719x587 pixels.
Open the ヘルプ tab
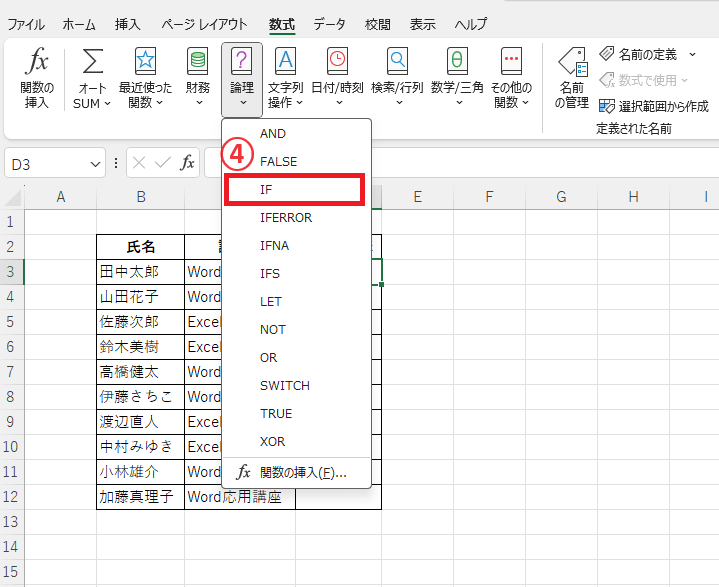coord(471,24)
